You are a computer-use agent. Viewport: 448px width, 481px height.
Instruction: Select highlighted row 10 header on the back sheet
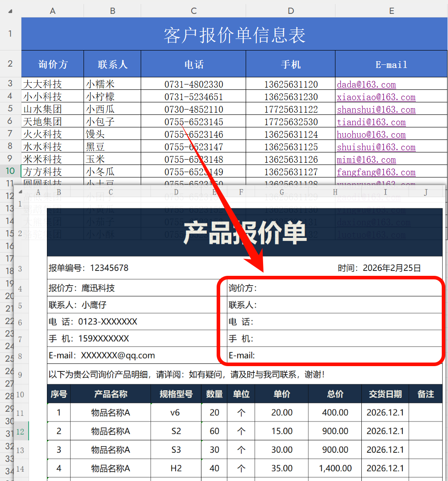click(10, 171)
